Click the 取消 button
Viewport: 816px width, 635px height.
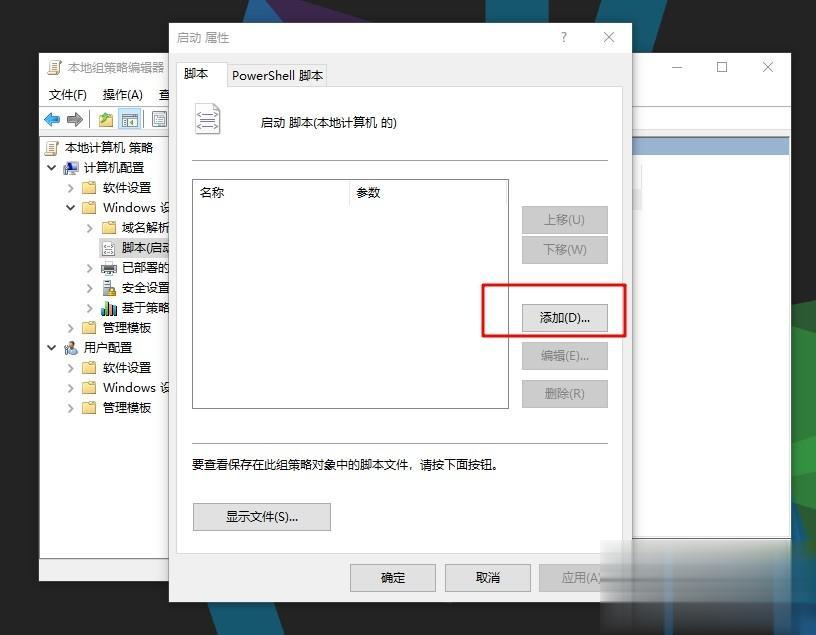(488, 578)
